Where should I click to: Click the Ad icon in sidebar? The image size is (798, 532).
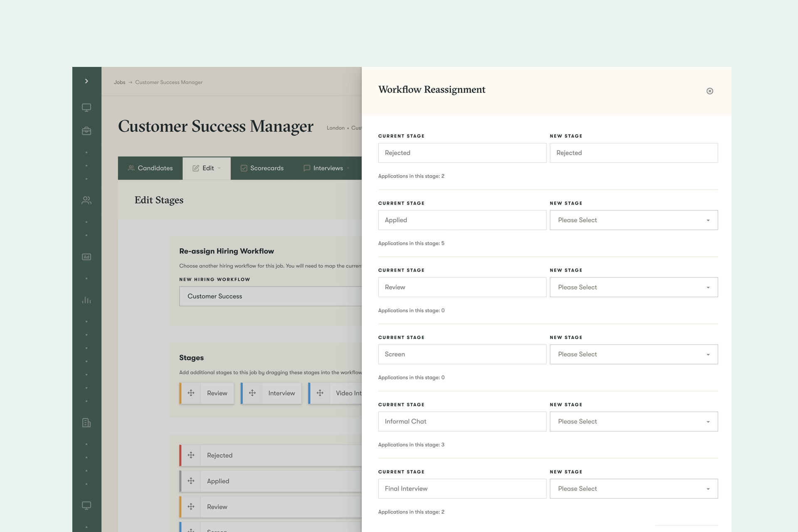[86, 257]
